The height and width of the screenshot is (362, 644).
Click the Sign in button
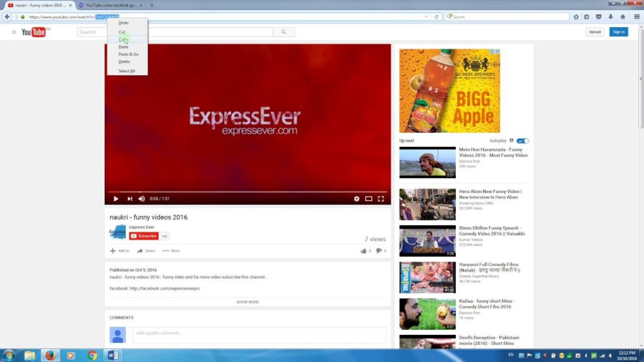click(619, 32)
